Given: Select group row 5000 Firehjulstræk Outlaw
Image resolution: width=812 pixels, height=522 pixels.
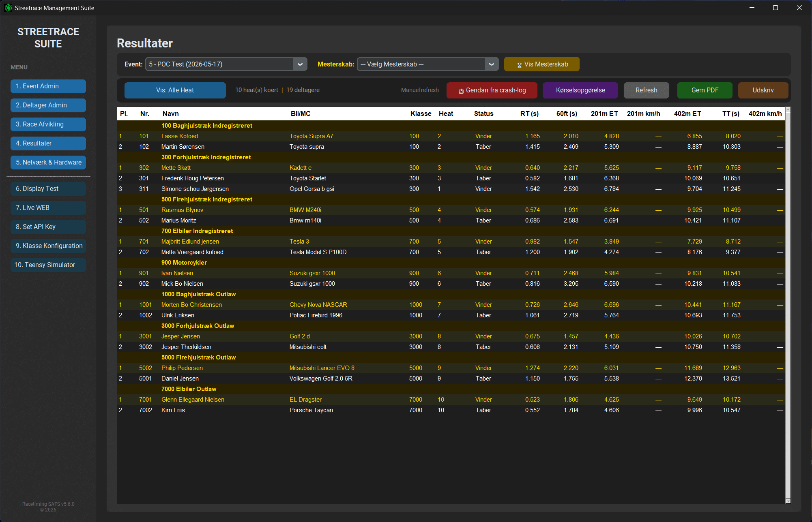Looking at the screenshot, I should click(x=451, y=357).
